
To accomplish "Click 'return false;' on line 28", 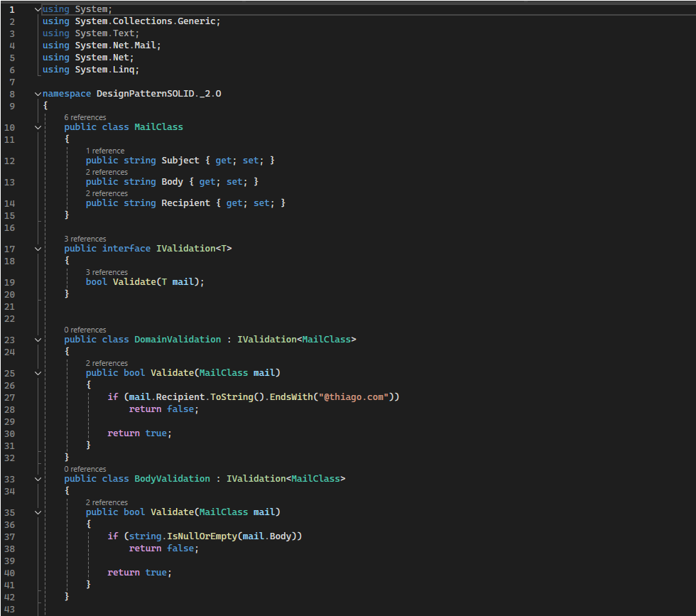I will 164,409.
